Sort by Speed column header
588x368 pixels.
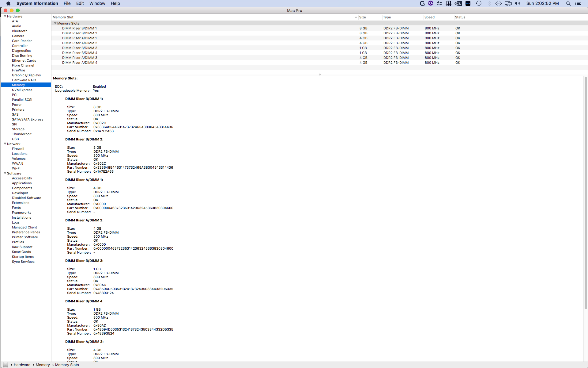439,17
